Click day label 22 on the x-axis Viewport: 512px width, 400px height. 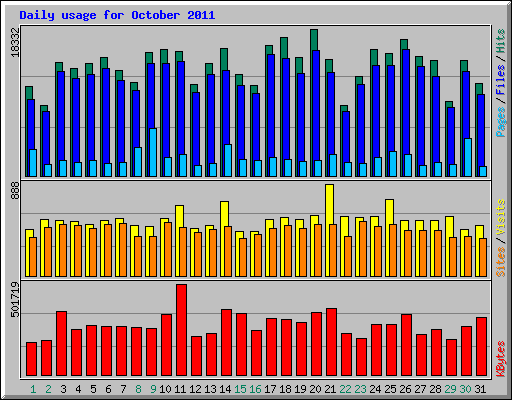coord(345,389)
